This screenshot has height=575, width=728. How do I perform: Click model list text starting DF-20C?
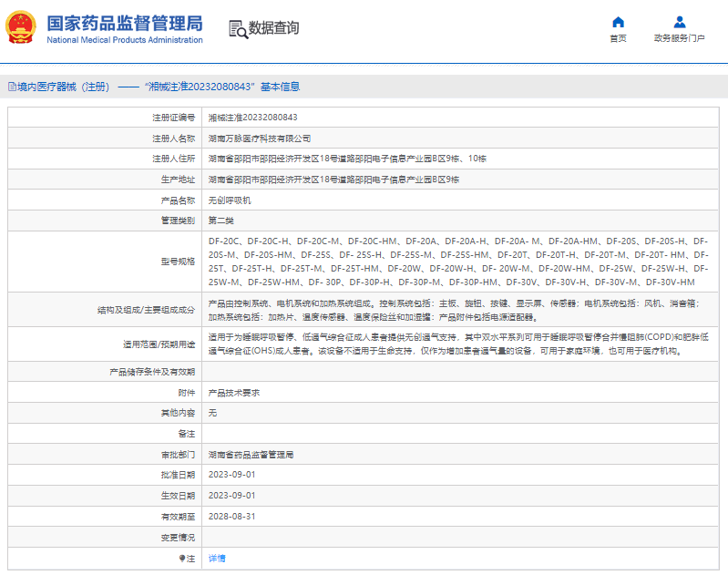457,262
